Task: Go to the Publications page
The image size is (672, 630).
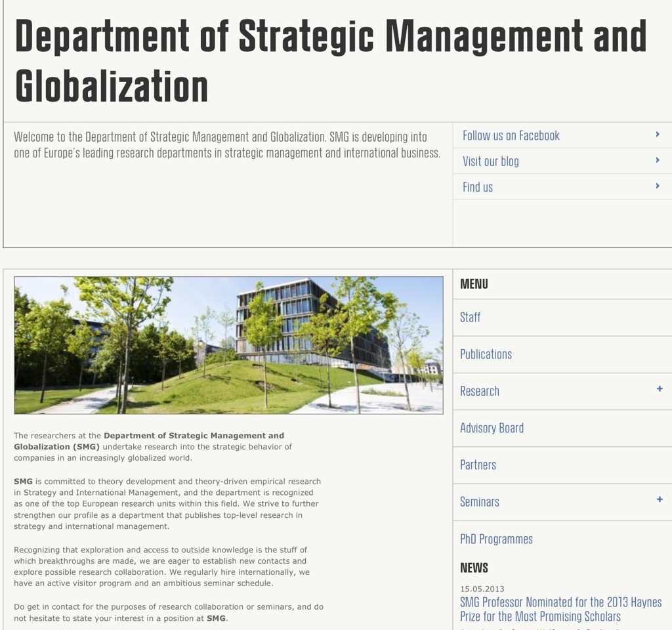Action: pos(486,354)
